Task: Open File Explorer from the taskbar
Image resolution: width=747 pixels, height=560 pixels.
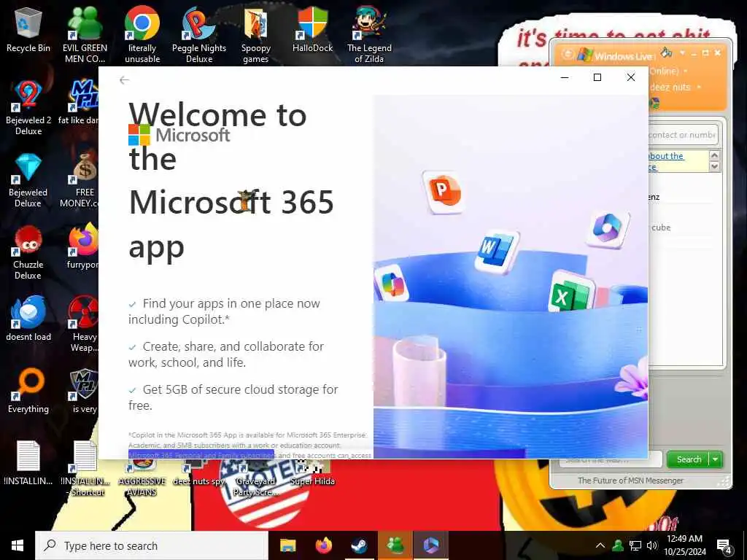Action: 287,545
